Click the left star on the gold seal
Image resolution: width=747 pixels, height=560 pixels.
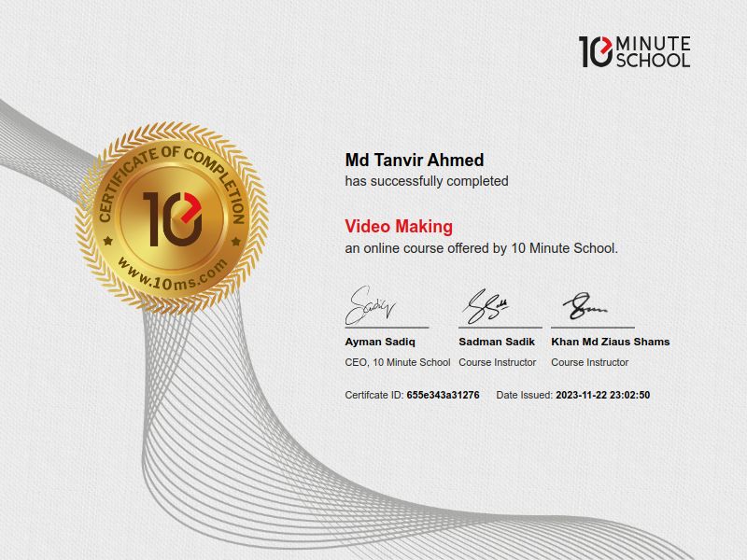tap(107, 241)
